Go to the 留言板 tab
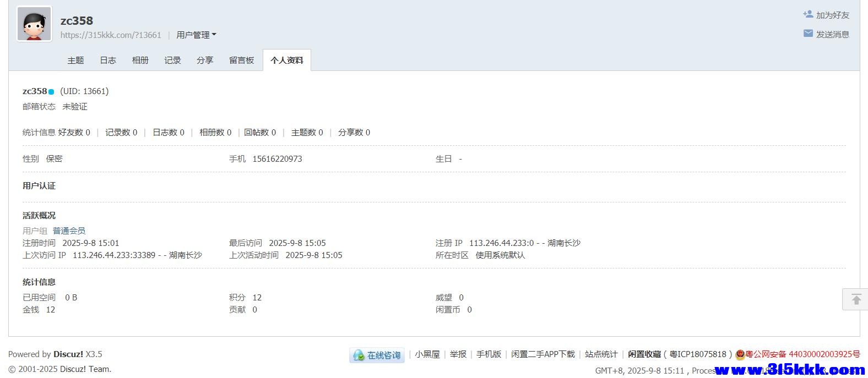The height and width of the screenshot is (378, 868). [241, 61]
